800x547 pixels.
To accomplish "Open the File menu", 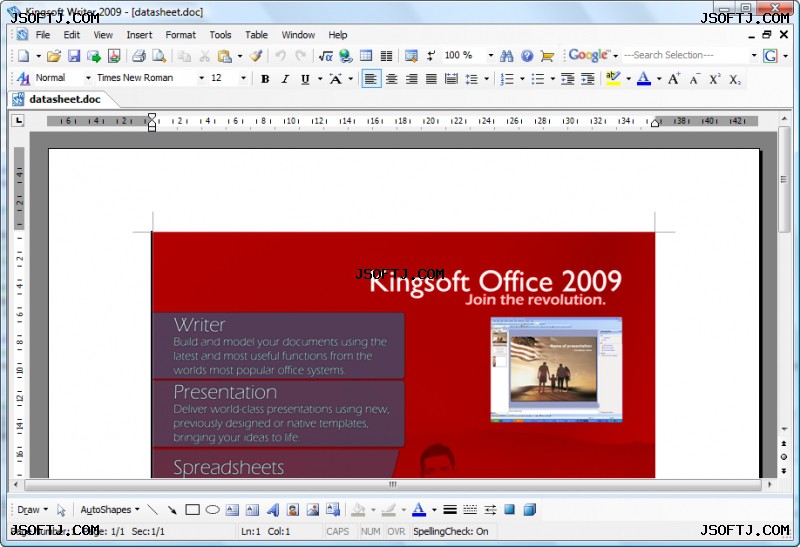I will 43,35.
